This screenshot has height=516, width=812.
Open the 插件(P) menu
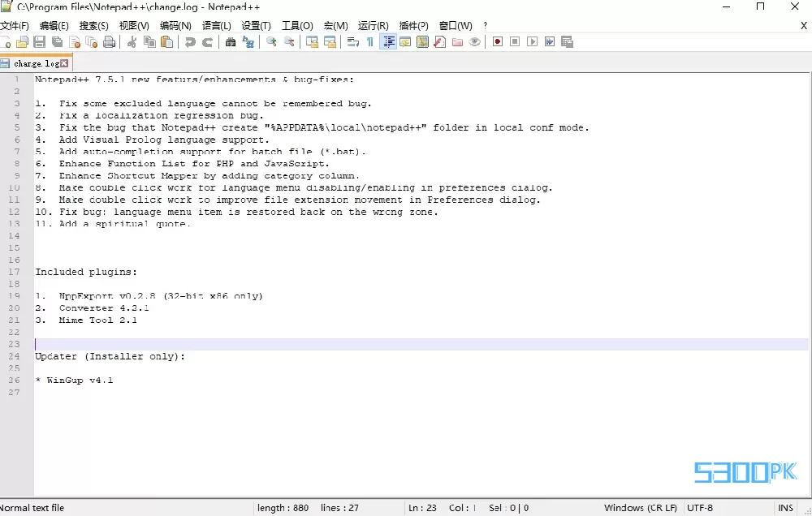[x=414, y=25]
